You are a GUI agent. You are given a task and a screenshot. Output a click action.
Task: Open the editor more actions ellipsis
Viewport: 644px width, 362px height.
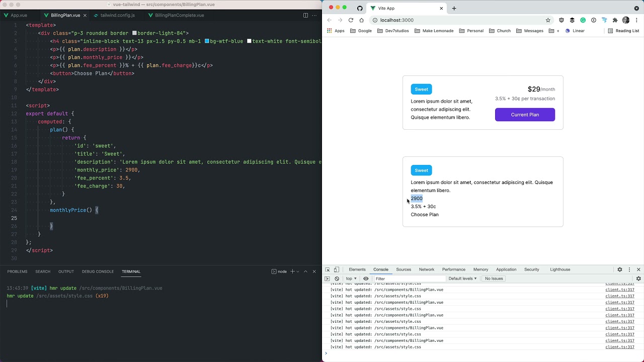point(315,16)
